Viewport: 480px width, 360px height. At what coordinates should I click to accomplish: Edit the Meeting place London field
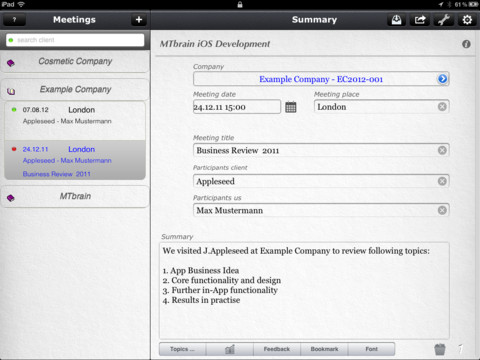click(381, 107)
